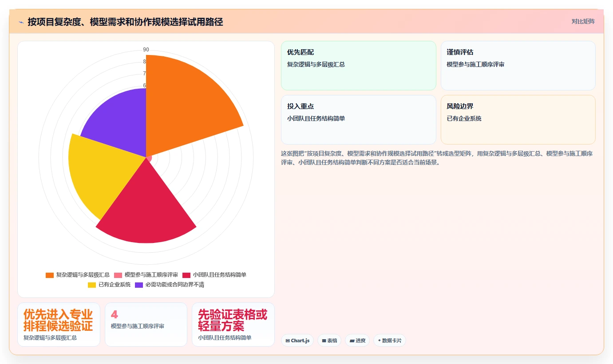This screenshot has height=364, width=613.
Task: Click the 进度 tag
Action: (x=357, y=341)
